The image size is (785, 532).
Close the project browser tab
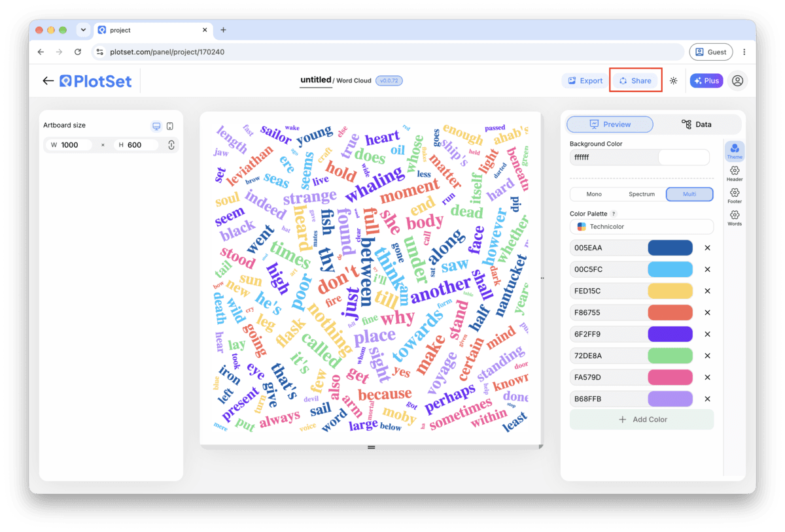coord(205,30)
